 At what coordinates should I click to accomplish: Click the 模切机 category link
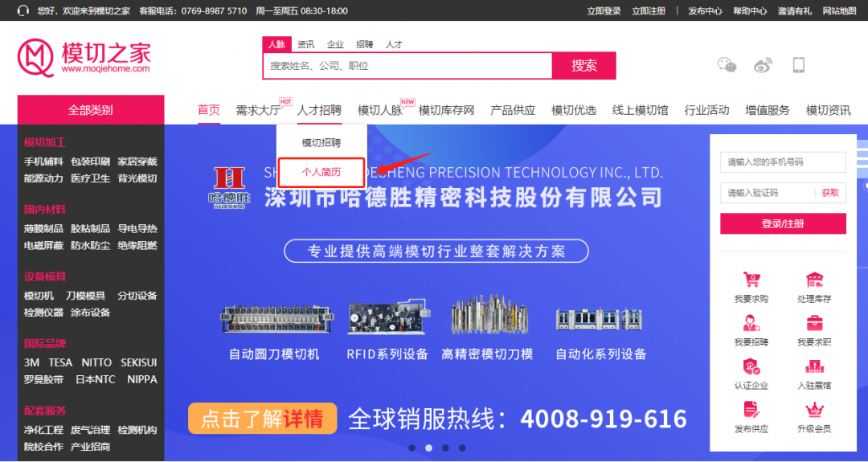(x=39, y=296)
